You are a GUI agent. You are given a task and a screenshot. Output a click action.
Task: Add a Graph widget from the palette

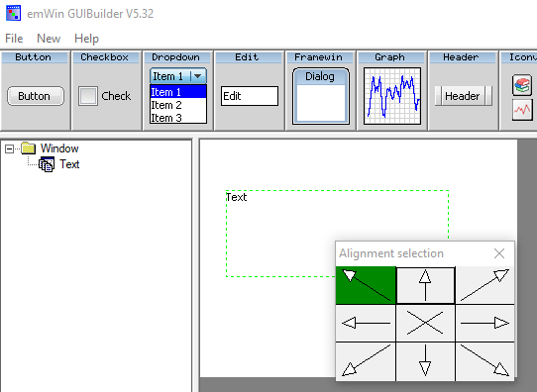coord(392,91)
